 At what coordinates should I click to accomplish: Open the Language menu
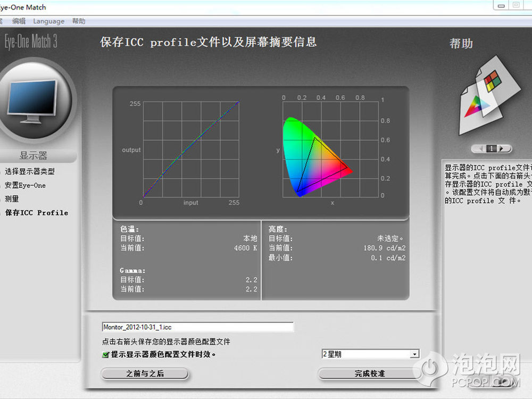pyautogui.click(x=49, y=21)
